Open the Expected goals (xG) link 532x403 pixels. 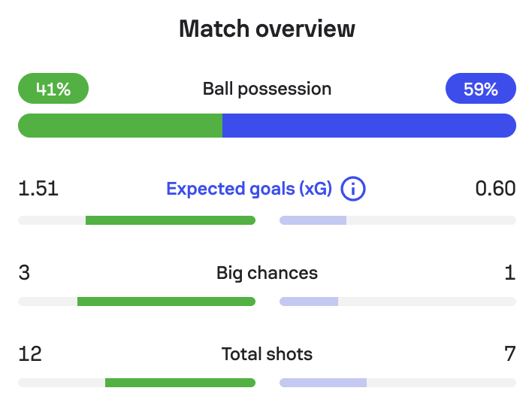[249, 189]
